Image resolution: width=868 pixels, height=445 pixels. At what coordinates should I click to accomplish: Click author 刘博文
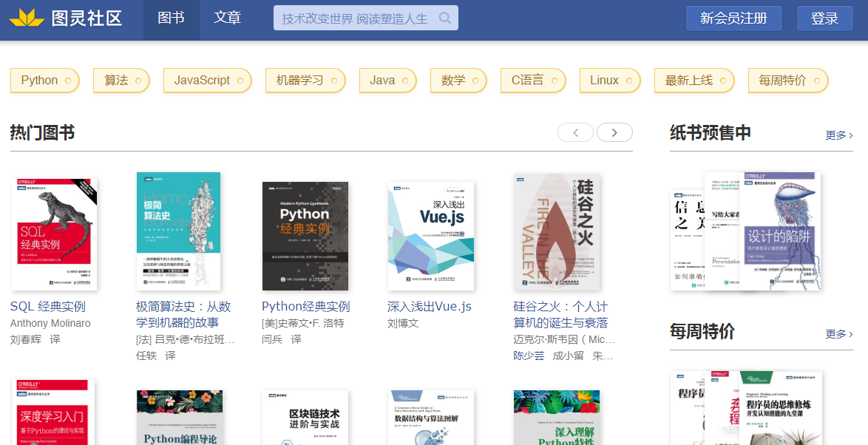pyautogui.click(x=403, y=323)
